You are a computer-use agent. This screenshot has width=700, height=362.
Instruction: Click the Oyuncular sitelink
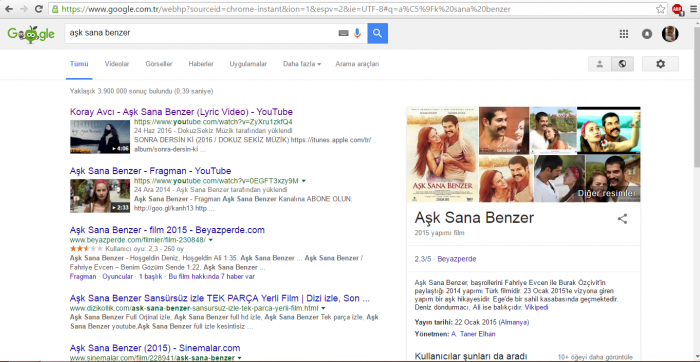pyautogui.click(x=117, y=277)
